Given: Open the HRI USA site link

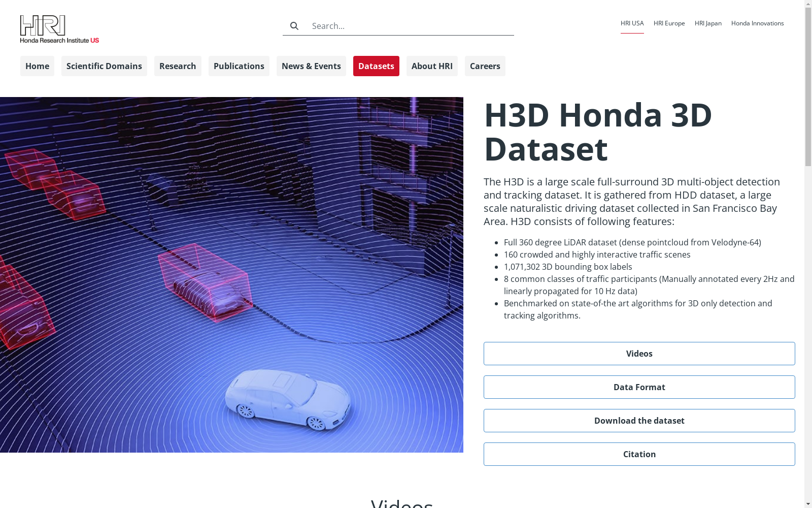Looking at the screenshot, I should point(632,23).
